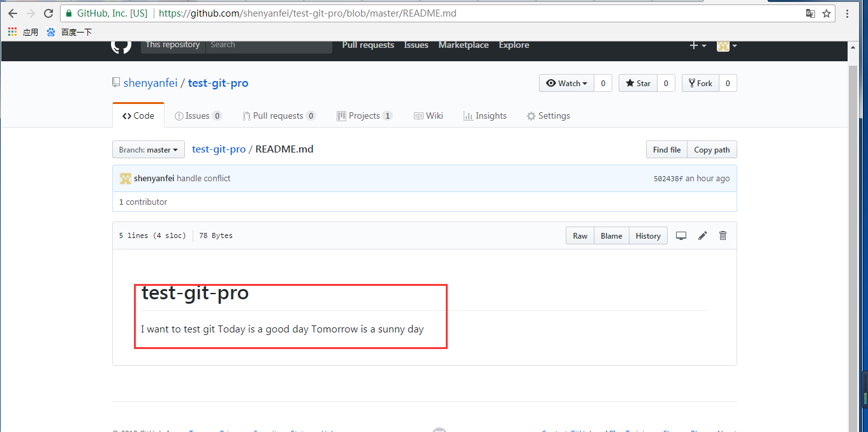Open the file History
This screenshot has height=432, width=868.
coord(648,235)
